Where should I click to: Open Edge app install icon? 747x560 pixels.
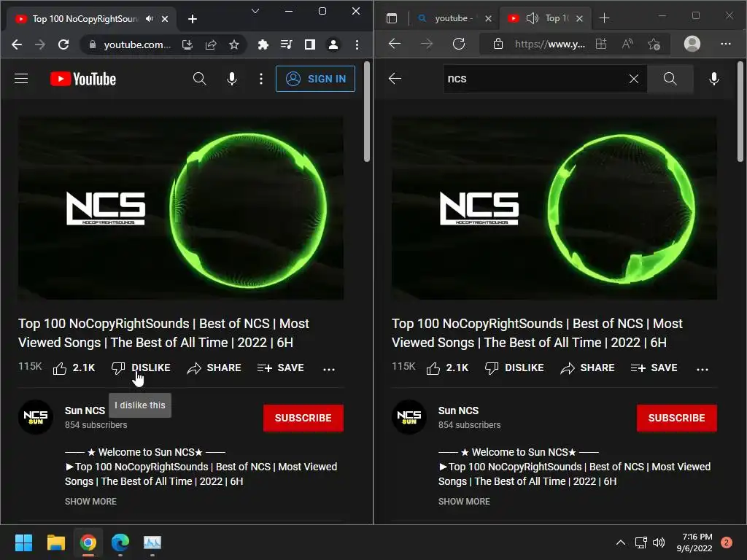(x=601, y=44)
